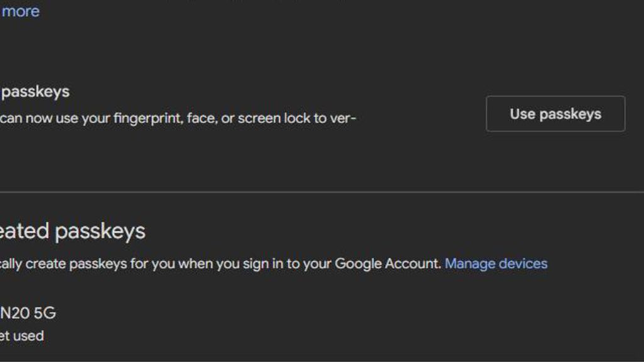Viewport: 644px width, 362px height.
Task: Select the not yet used status text
Action: pos(22,336)
